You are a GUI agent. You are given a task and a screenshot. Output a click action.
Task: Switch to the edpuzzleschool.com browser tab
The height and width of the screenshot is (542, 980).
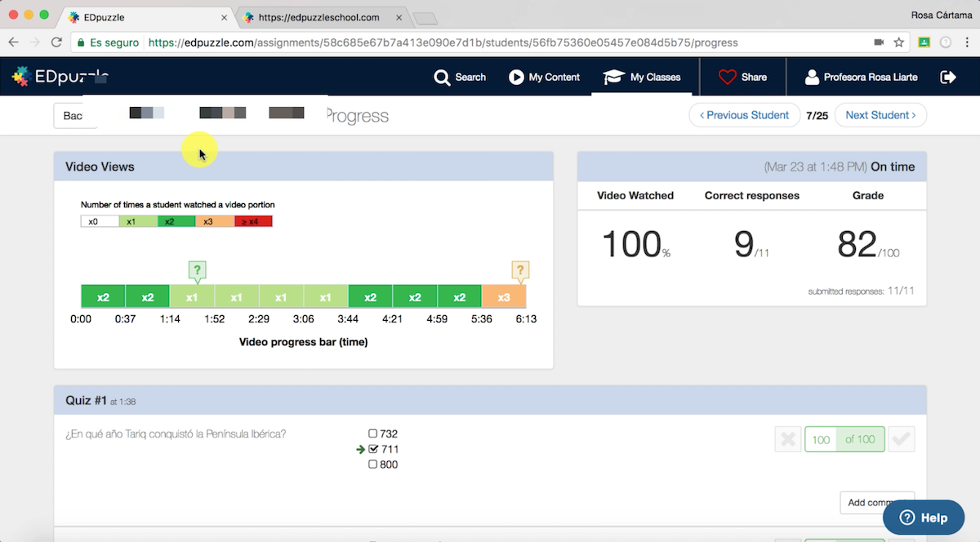[x=318, y=17]
